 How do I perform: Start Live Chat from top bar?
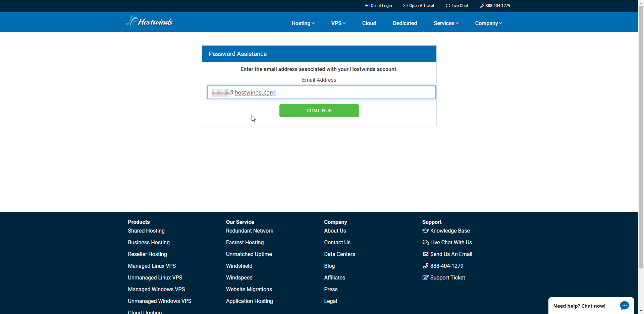click(457, 6)
